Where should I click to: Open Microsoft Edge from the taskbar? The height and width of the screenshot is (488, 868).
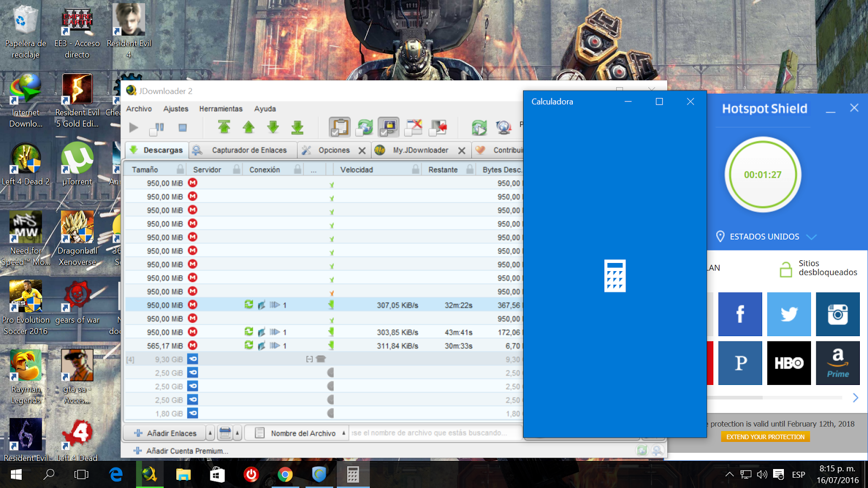click(x=116, y=475)
